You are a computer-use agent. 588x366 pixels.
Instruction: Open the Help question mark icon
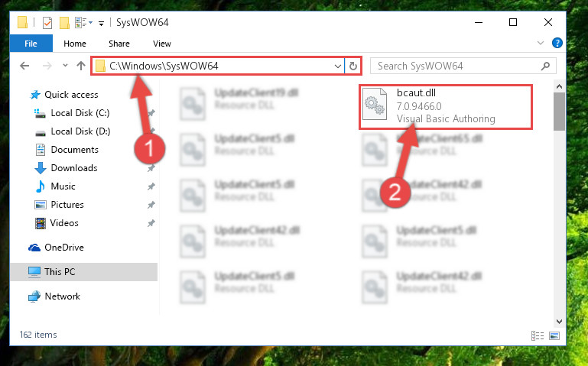(557, 43)
